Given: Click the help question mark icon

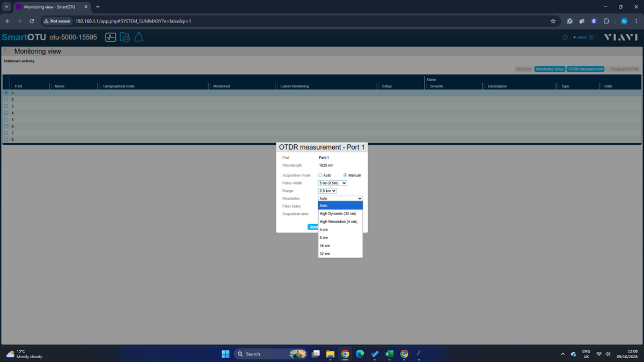Looking at the screenshot, I should [x=565, y=38].
